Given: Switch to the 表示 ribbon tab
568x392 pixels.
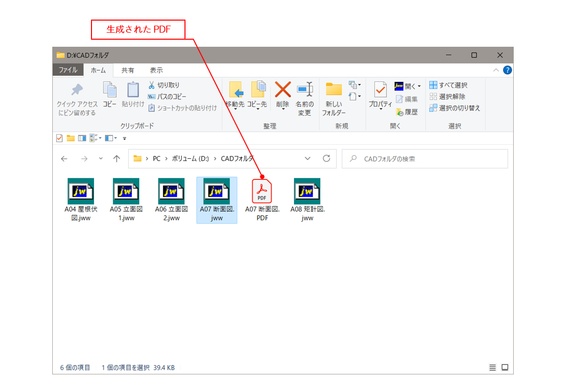Looking at the screenshot, I should [x=156, y=70].
